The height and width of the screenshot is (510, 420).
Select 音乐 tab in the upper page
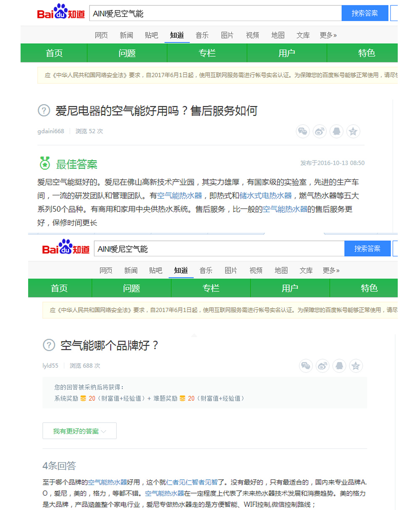202,35
